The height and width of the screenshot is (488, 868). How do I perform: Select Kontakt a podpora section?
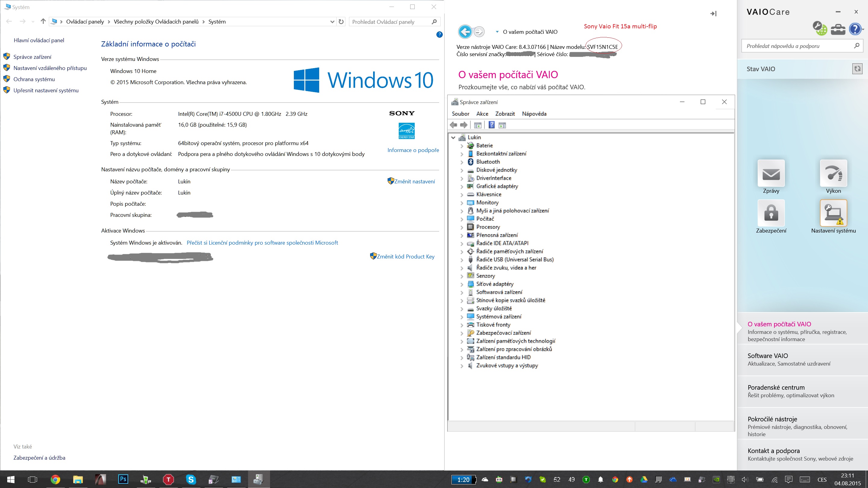802,455
